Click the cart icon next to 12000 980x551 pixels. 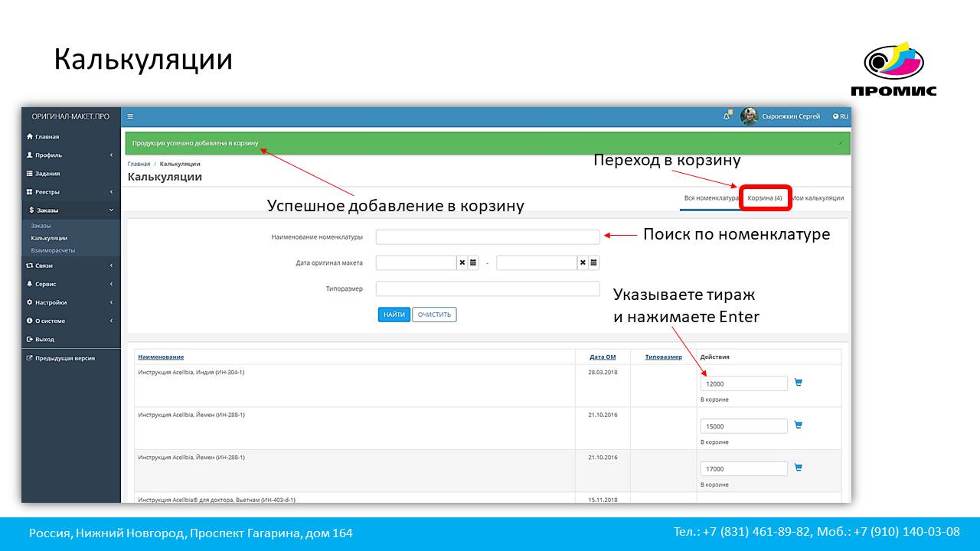[798, 382]
